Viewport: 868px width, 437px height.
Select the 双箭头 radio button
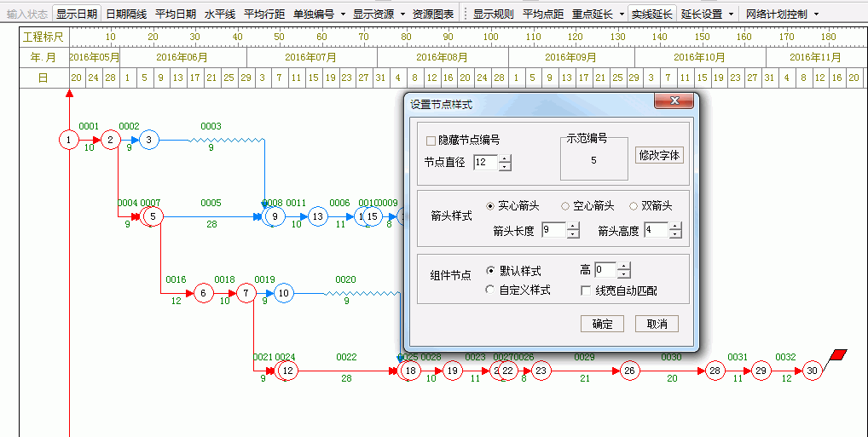click(x=634, y=206)
